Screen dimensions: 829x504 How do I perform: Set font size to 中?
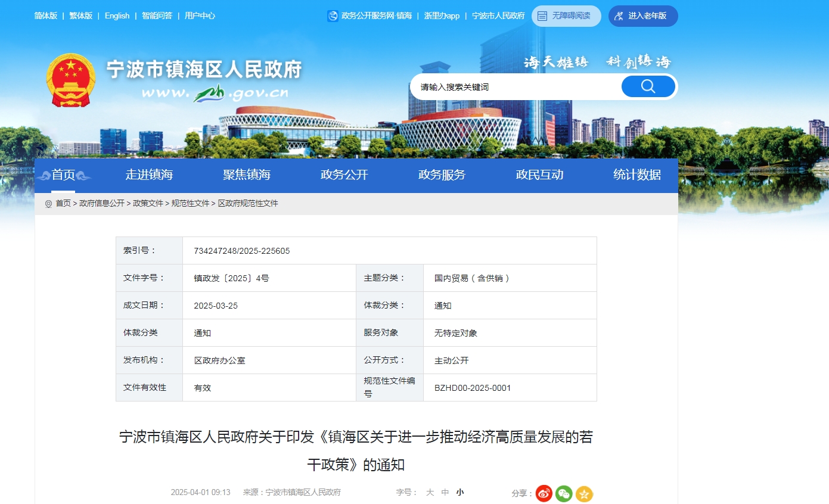[x=445, y=493]
